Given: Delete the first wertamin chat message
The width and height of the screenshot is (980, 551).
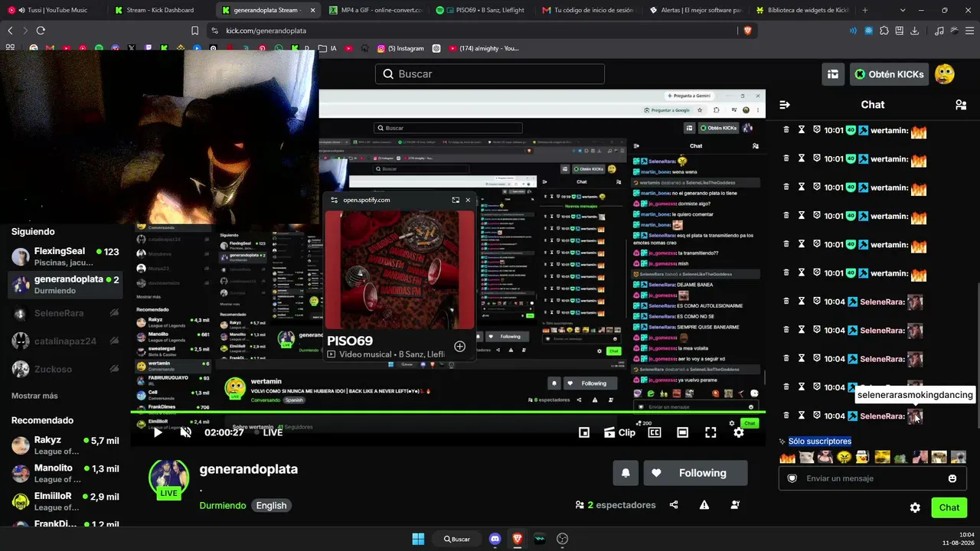Looking at the screenshot, I should tap(786, 130).
